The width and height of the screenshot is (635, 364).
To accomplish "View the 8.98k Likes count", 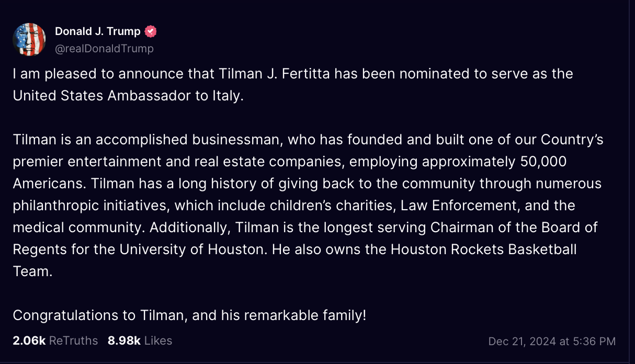I will click(x=124, y=340).
